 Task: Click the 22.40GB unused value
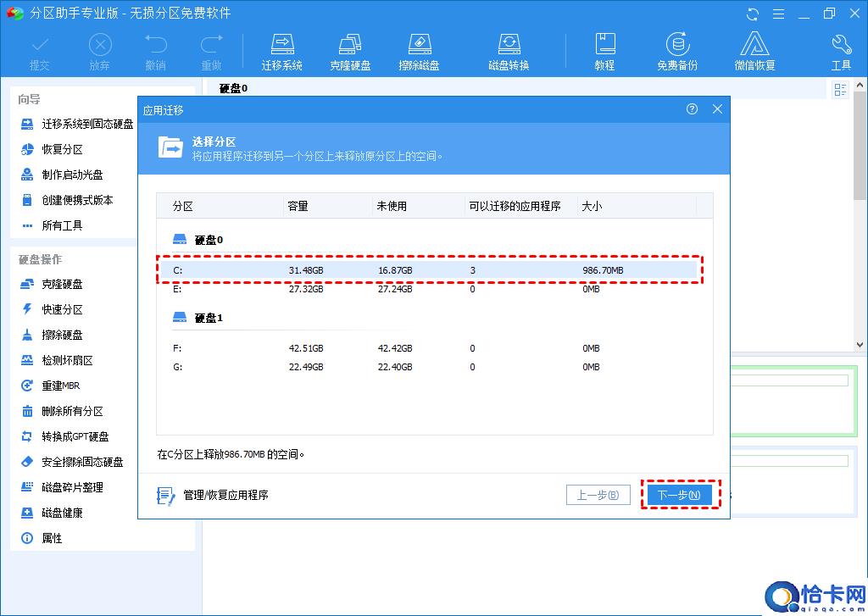pos(395,367)
